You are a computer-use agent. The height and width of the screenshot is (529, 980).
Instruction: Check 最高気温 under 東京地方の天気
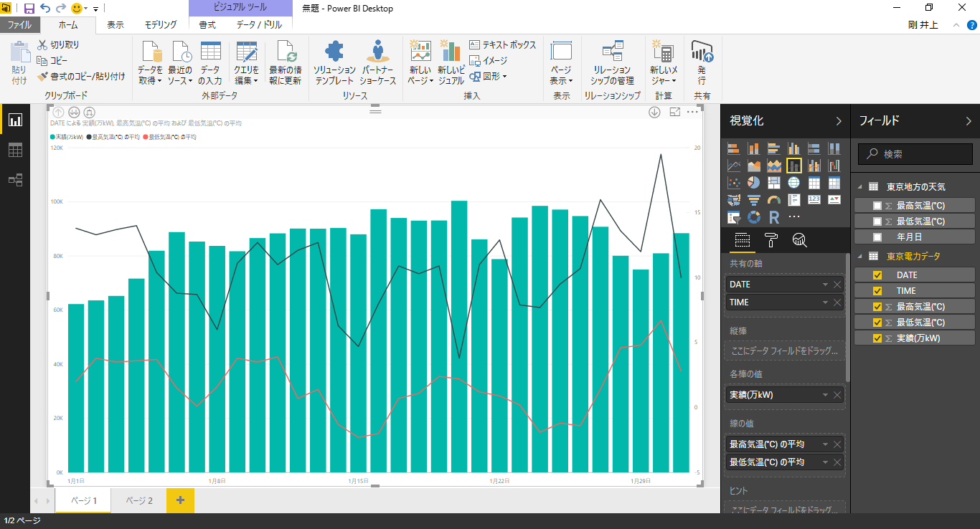pos(877,206)
